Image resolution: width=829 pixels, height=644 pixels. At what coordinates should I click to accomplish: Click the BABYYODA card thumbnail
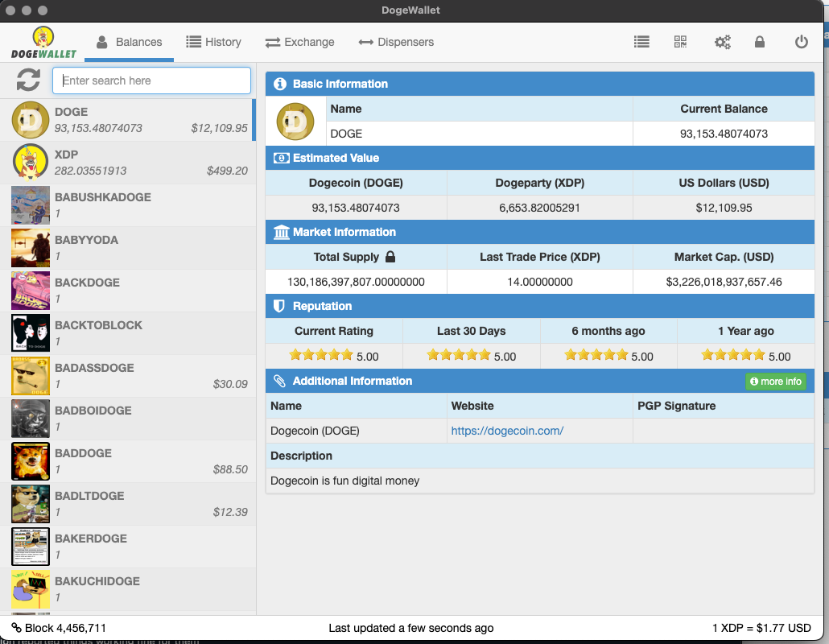31,248
